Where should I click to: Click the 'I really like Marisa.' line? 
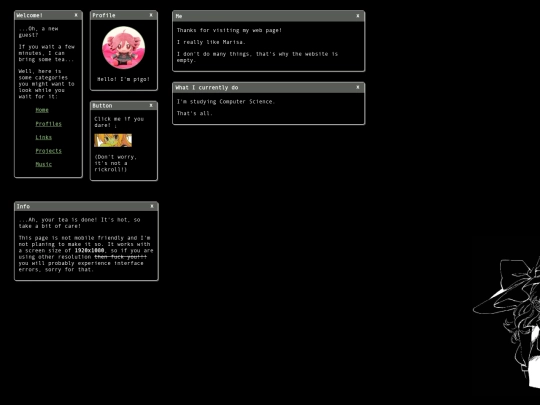tap(211, 42)
